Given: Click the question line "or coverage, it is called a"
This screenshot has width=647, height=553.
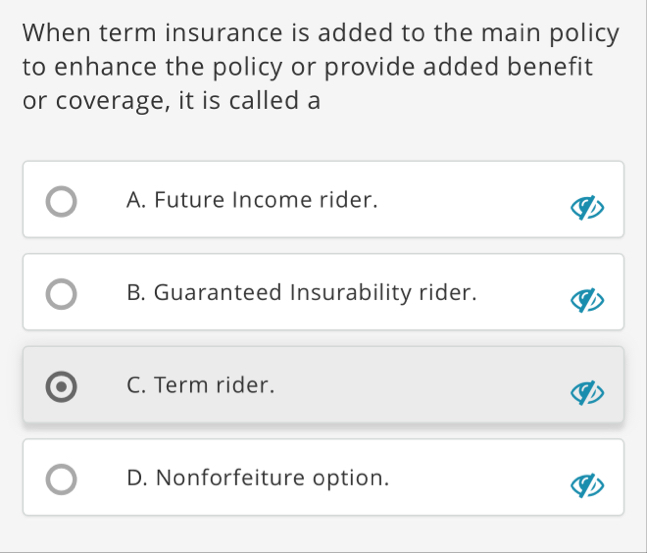Looking at the screenshot, I should [171, 101].
